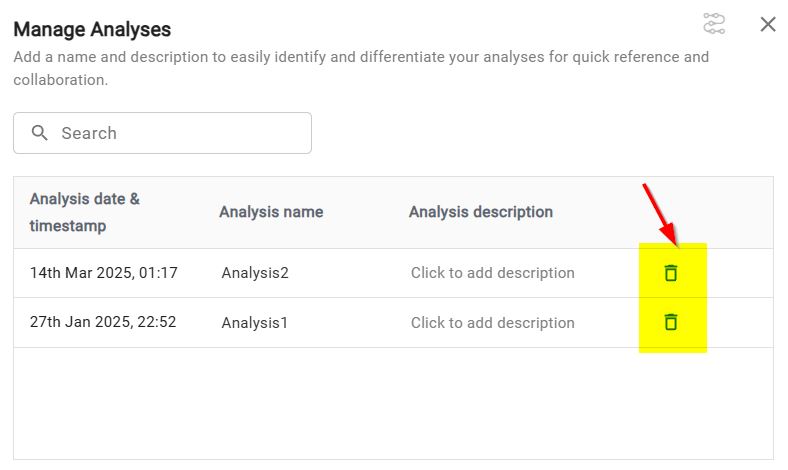
Task: Delete the Analysis2 entry via trash icon
Action: (671, 273)
